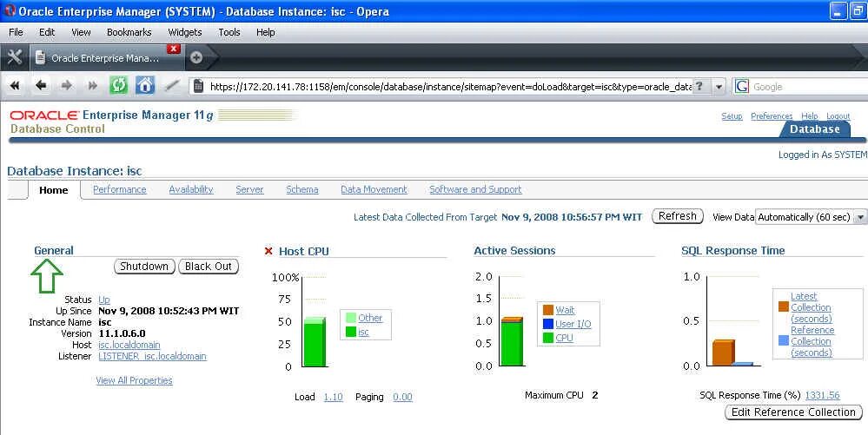Click the rewind navigation button
This screenshot has width=868, height=435.
[x=15, y=86]
